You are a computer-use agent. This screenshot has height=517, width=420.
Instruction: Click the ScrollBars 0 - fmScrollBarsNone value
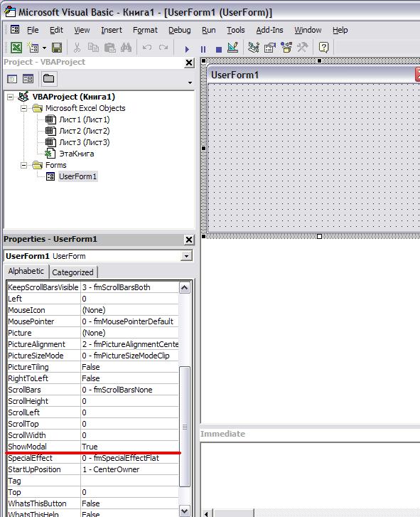pos(129,390)
